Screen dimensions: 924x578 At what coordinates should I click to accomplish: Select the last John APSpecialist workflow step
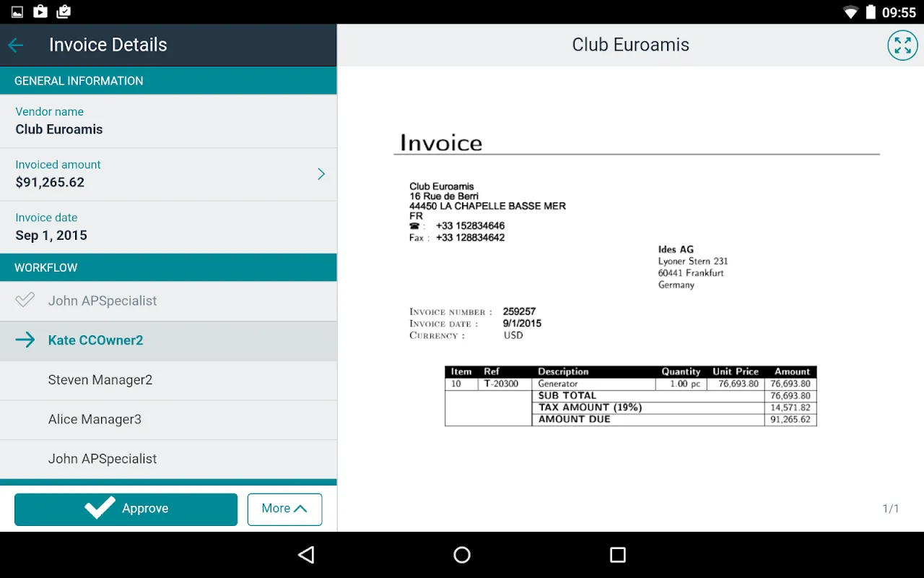click(168, 459)
